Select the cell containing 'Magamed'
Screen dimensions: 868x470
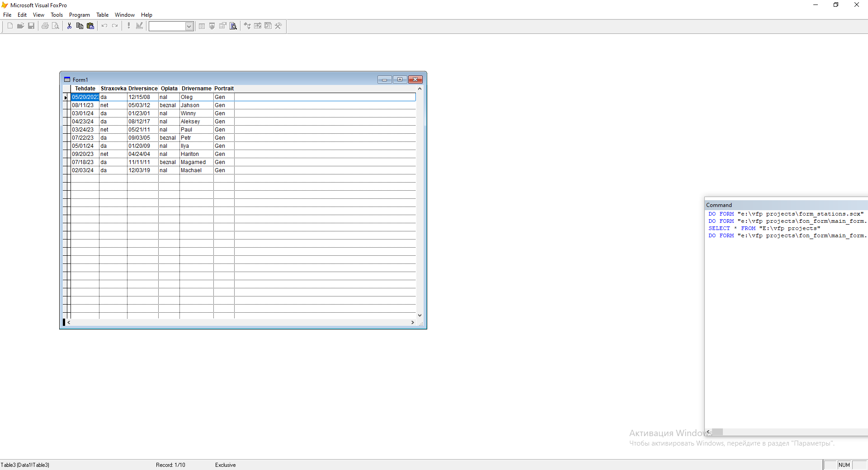(197, 162)
